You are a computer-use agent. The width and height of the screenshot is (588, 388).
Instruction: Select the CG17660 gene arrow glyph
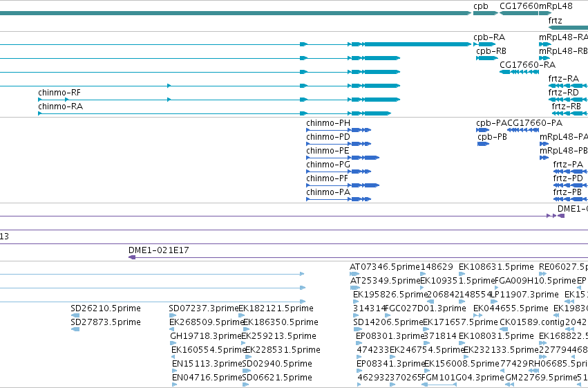tap(519, 13)
